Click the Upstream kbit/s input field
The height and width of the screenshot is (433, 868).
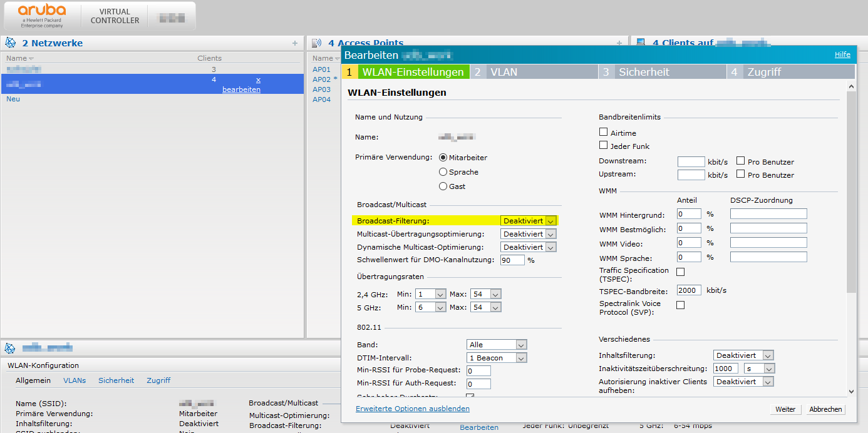pos(691,175)
